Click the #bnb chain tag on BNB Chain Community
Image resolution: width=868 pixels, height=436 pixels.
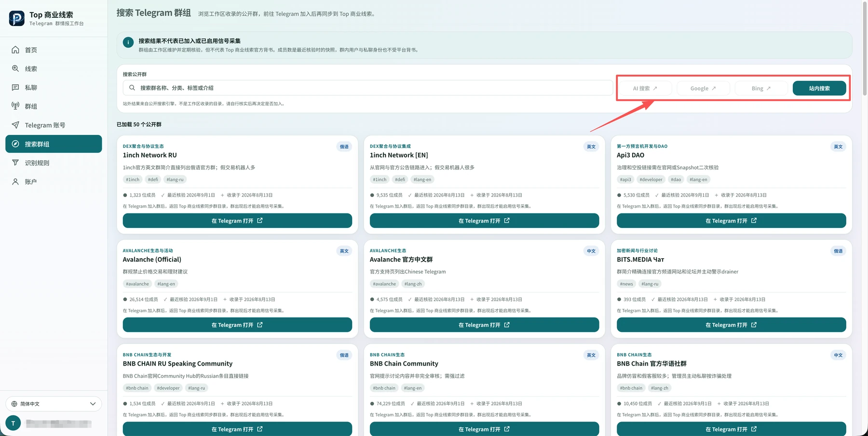[384, 388]
